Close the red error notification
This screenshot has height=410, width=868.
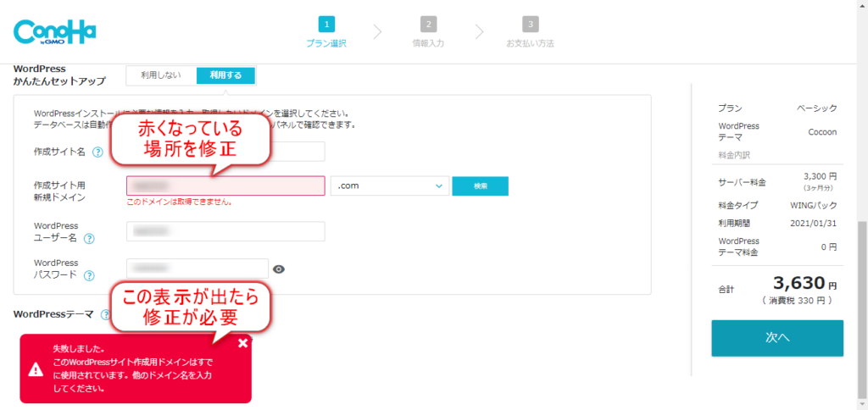click(x=242, y=343)
